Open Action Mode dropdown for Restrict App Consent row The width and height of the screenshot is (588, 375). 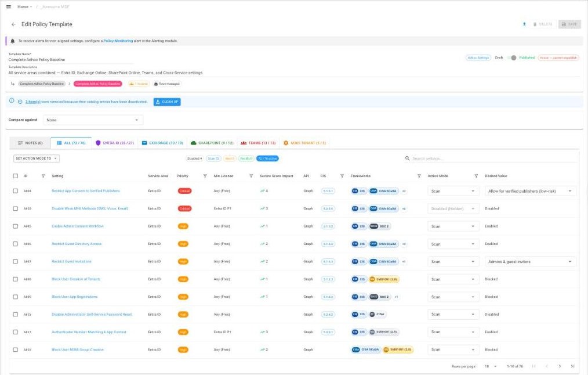(x=453, y=191)
